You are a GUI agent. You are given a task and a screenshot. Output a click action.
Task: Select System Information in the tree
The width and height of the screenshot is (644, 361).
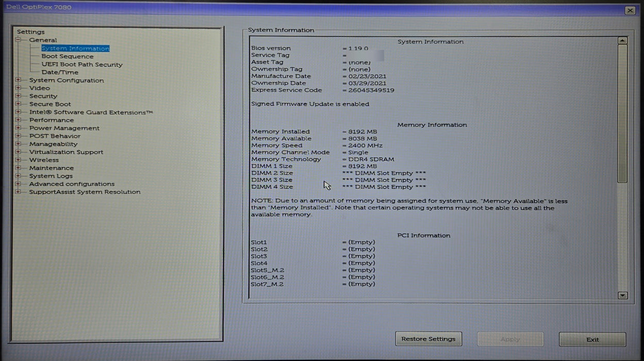coord(75,48)
